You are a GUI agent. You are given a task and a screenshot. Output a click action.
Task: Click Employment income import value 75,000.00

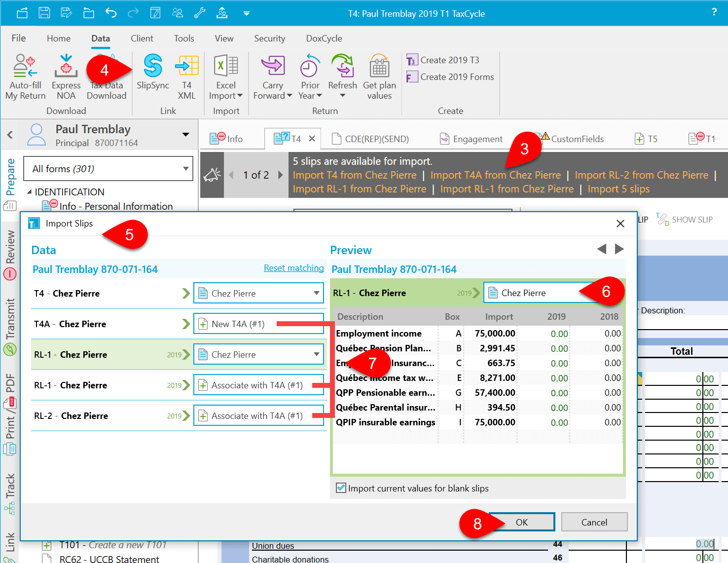(495, 334)
